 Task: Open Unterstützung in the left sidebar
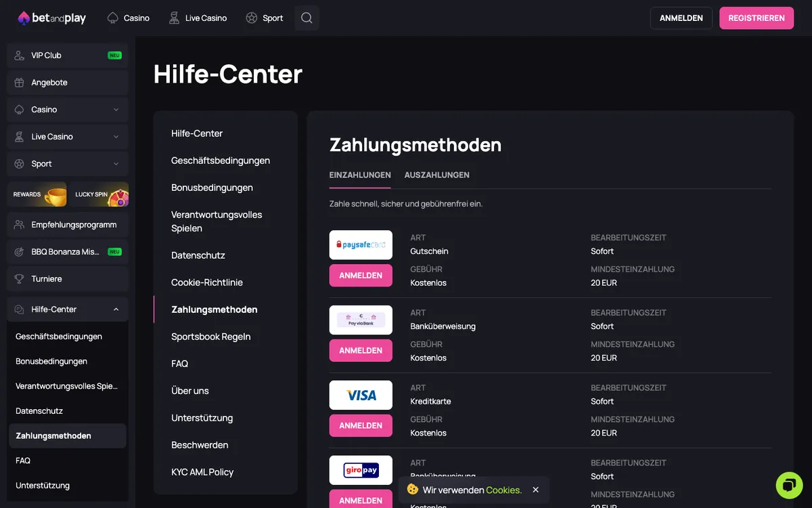43,486
